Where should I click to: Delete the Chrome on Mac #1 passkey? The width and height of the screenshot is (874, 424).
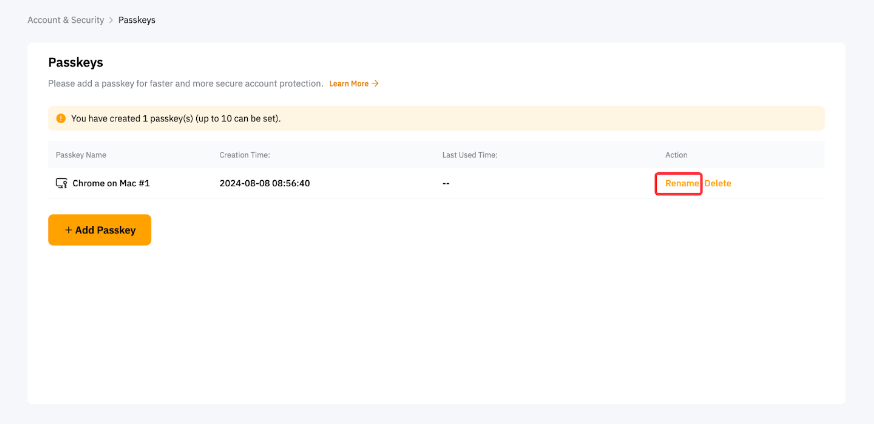point(718,184)
